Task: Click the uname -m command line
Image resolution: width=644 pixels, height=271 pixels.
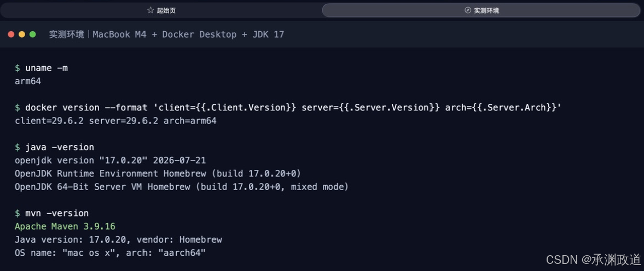Action: [x=41, y=68]
